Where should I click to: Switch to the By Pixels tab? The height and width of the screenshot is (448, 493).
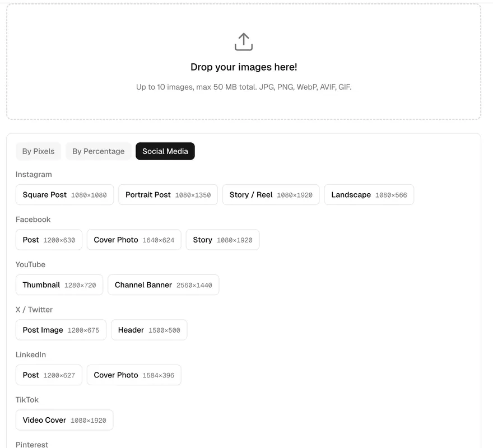click(38, 151)
